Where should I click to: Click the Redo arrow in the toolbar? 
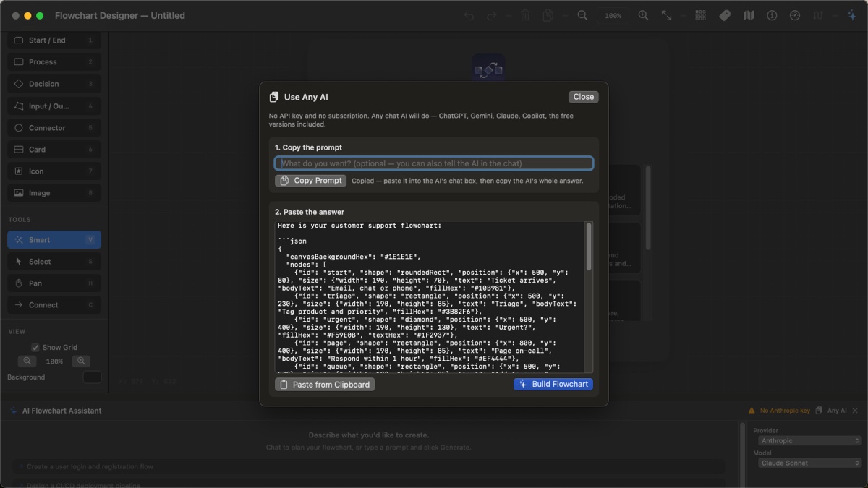click(492, 15)
